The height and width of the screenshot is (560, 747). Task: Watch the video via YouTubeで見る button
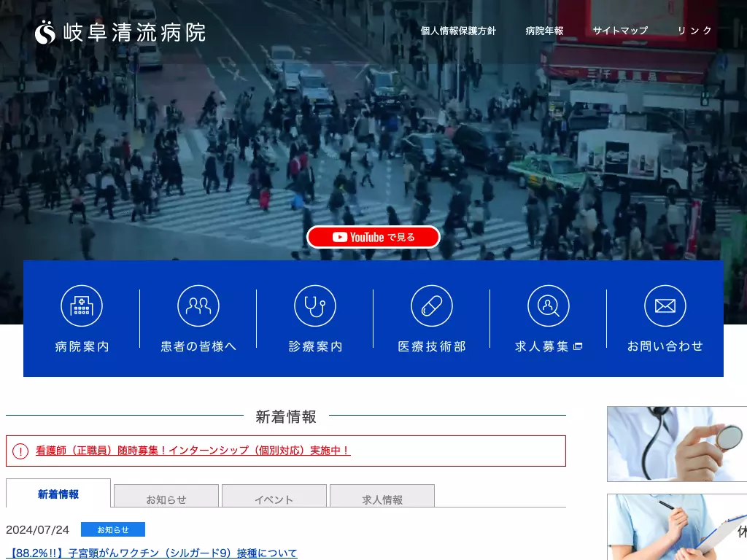pyautogui.click(x=373, y=237)
